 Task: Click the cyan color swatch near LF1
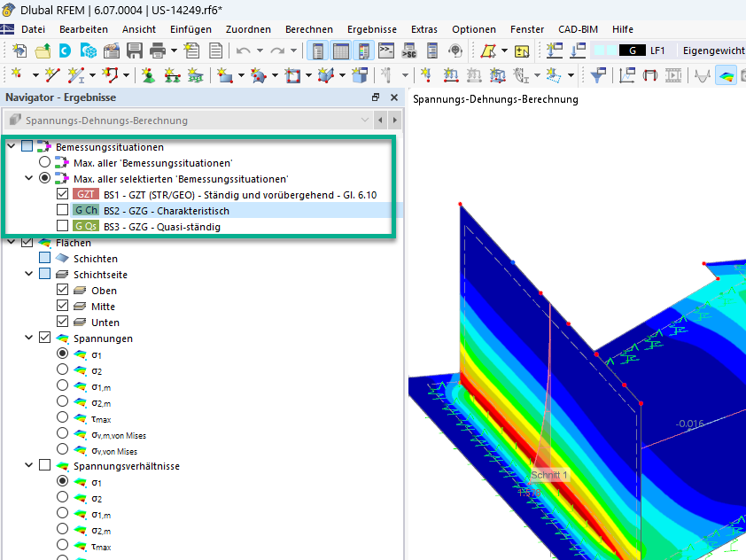pyautogui.click(x=600, y=51)
